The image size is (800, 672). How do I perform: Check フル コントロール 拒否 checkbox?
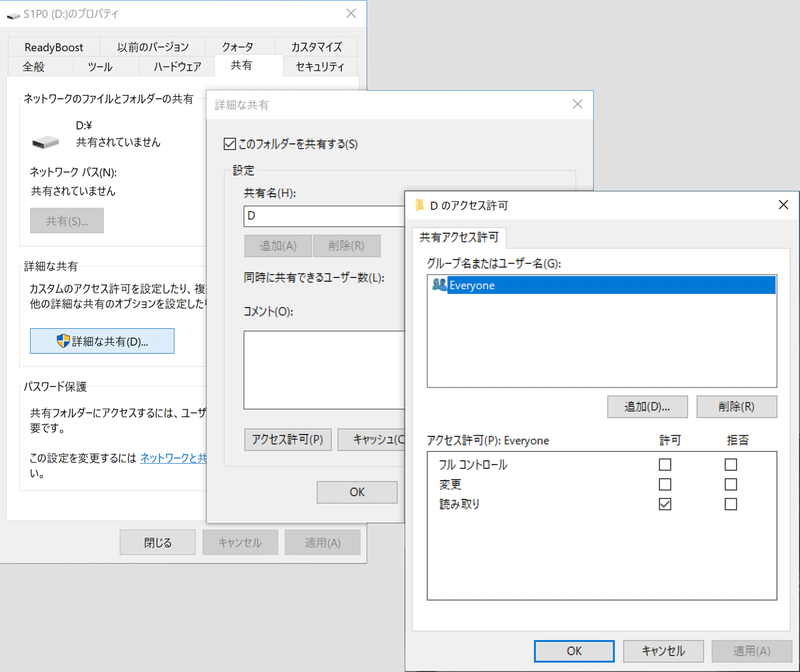click(x=731, y=464)
